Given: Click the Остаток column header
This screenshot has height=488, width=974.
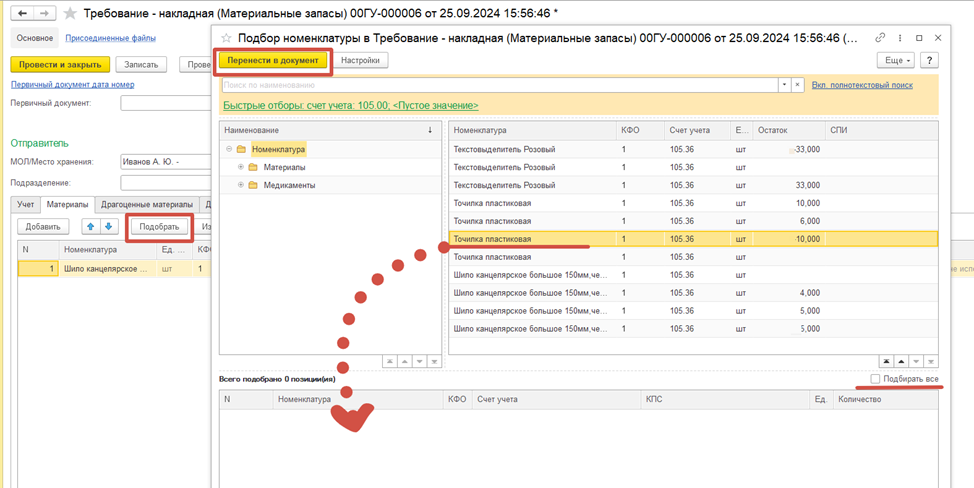Looking at the screenshot, I should [x=789, y=130].
